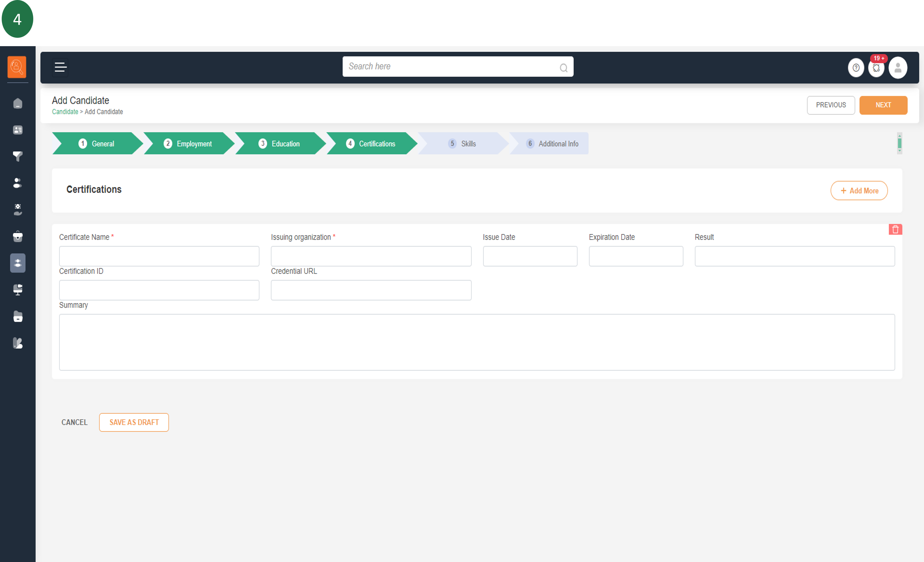The image size is (924, 562).
Task: Click the Issue Date field
Action: (530, 256)
